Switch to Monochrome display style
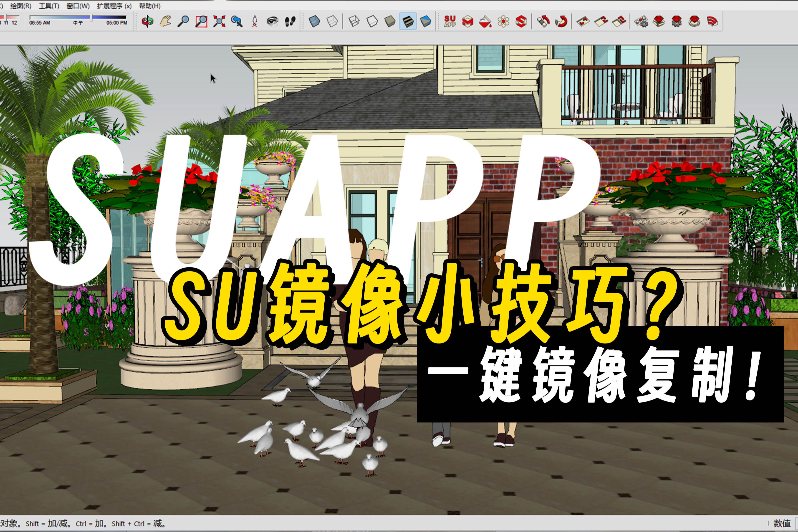This screenshot has height=532, width=798. tap(425, 22)
